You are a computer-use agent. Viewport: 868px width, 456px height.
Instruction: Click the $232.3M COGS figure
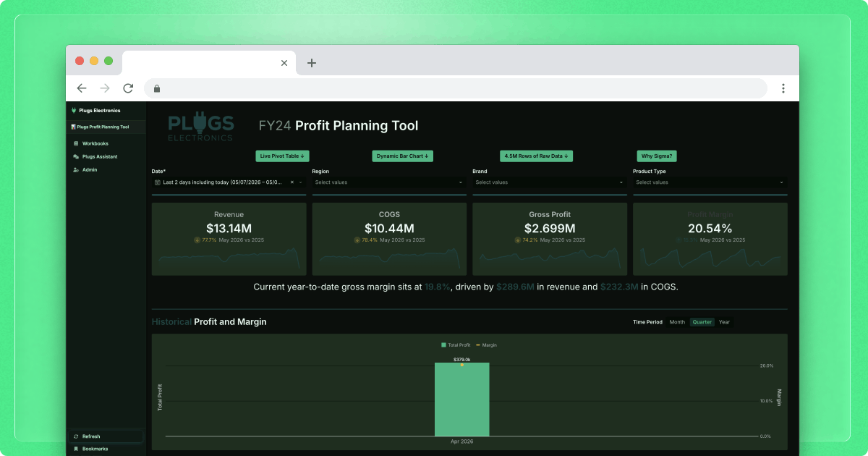coord(619,287)
